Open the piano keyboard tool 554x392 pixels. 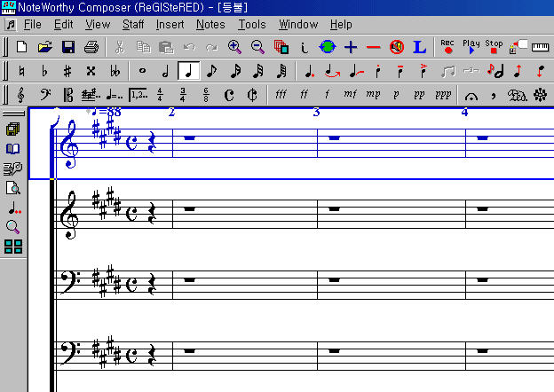540,46
